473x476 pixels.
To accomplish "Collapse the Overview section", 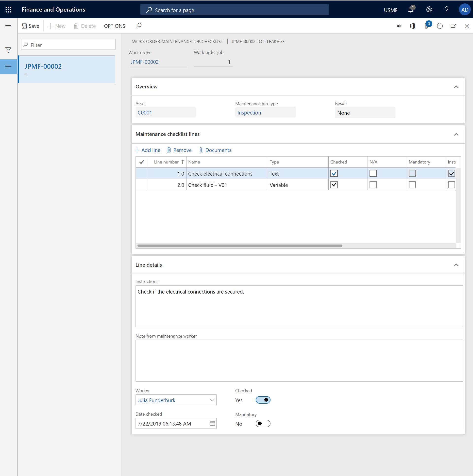I will point(456,87).
